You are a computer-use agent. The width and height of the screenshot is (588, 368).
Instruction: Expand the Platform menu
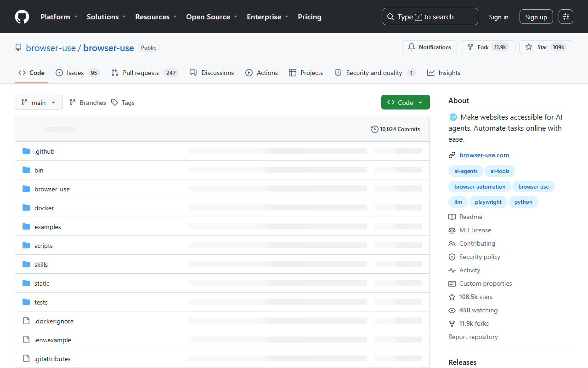59,17
